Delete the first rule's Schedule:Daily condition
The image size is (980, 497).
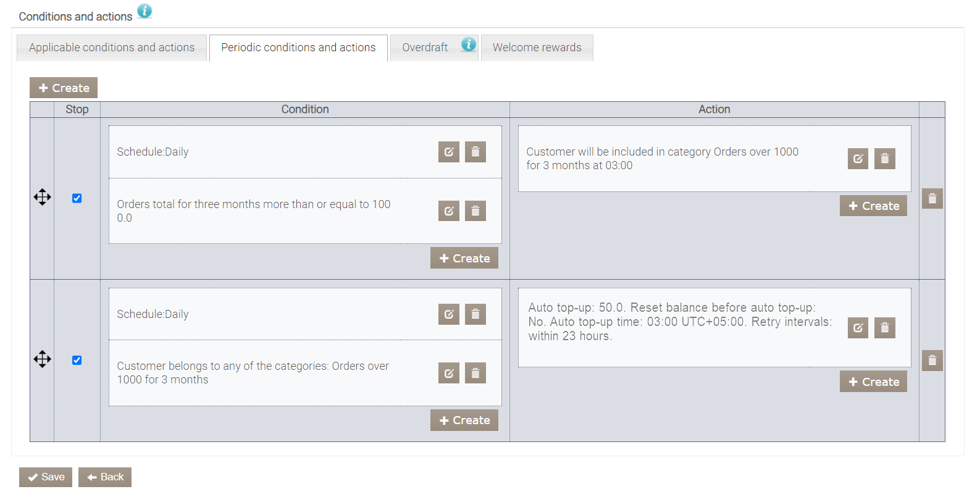point(475,152)
